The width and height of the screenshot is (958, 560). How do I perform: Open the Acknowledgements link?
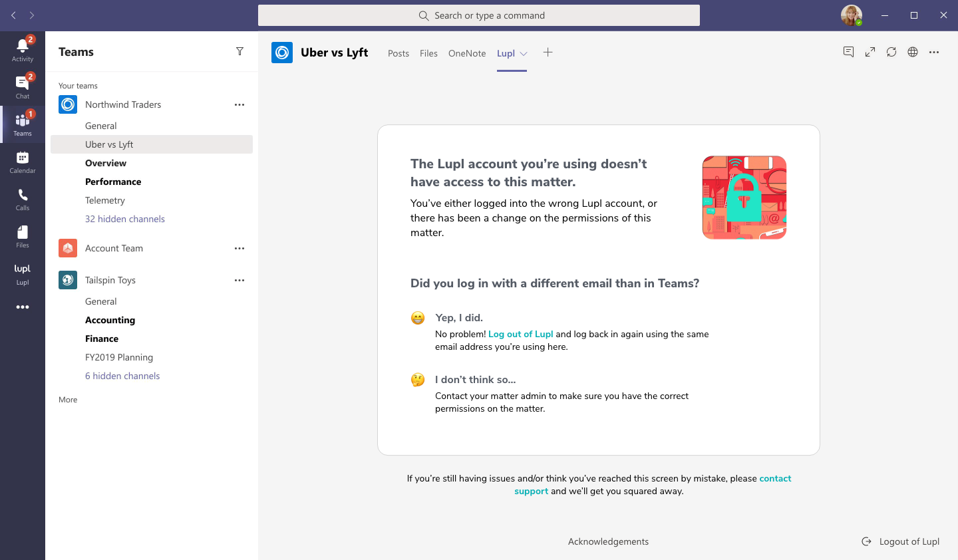[608, 541]
